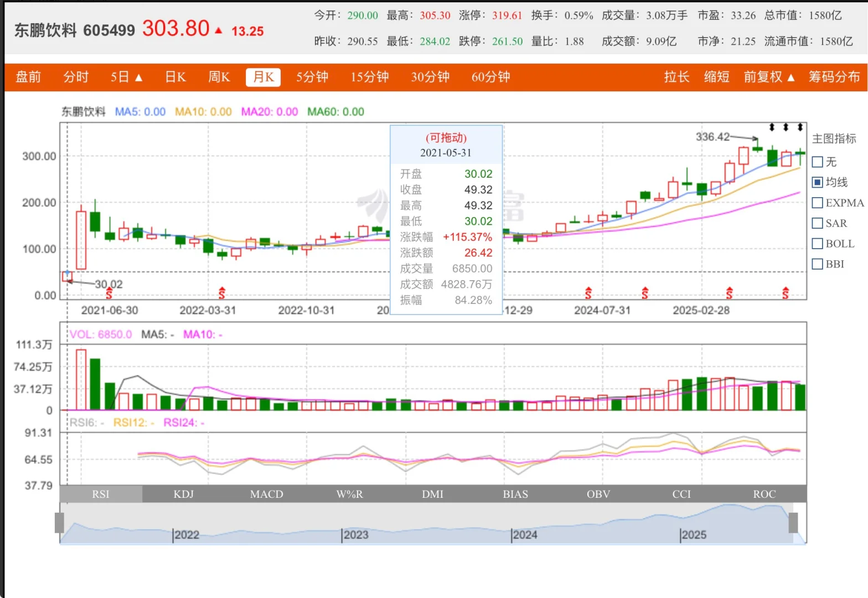Click the middle black dividend marker

click(x=786, y=127)
